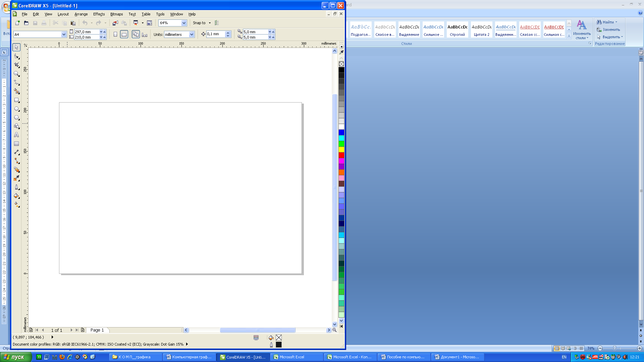Select the Smart Fill tool
Screen dimensions: 644x362
pyautogui.click(x=16, y=91)
